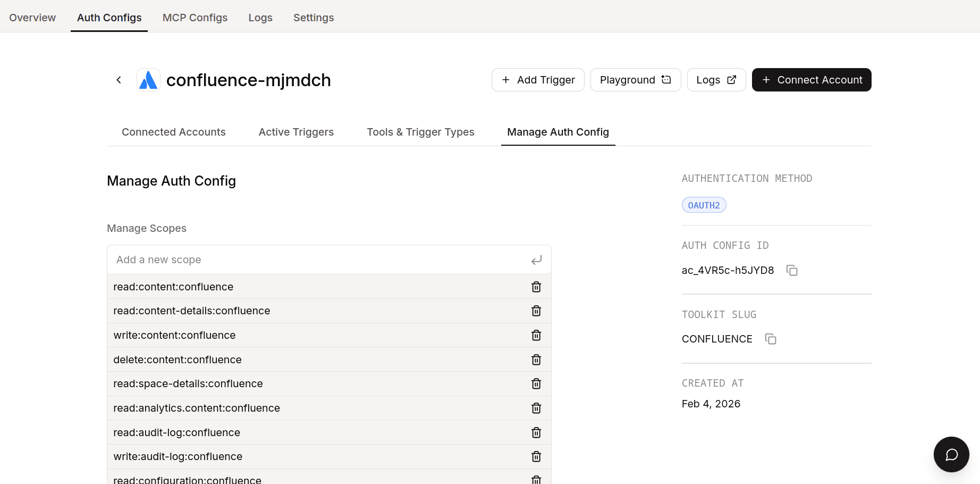
Task: Submit new scope with enter arrow icon
Action: coord(537,260)
